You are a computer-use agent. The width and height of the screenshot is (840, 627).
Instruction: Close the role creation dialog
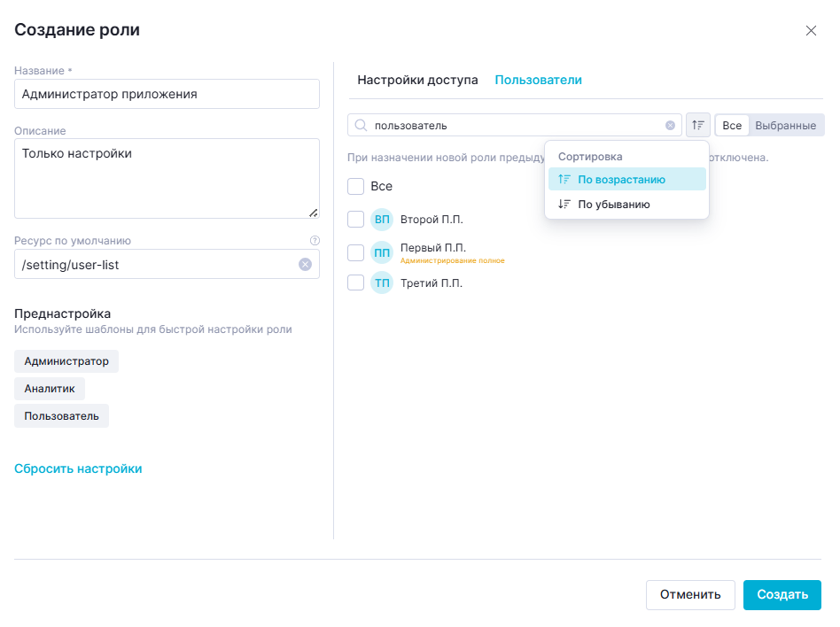[811, 31]
